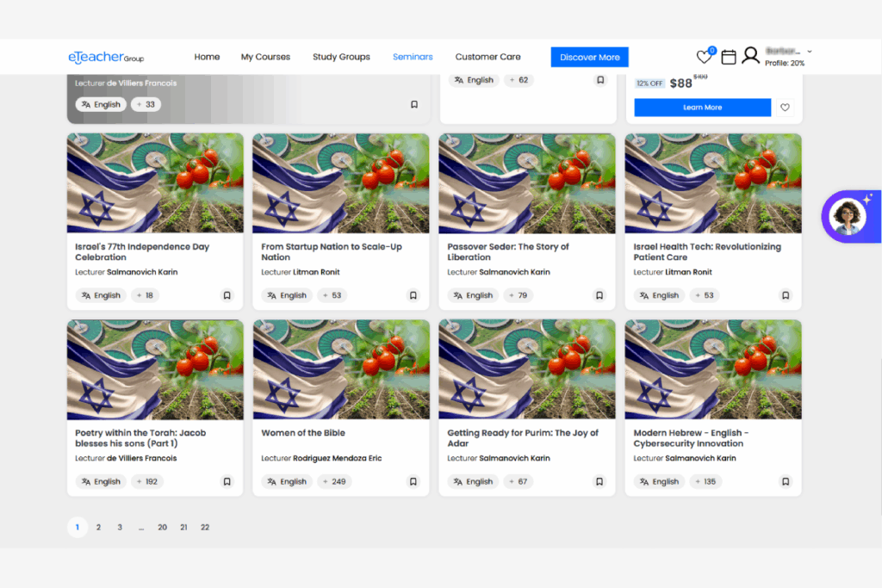Screen dimensions: 882x588
Task: Open the Seminars menu item
Action: tap(413, 57)
